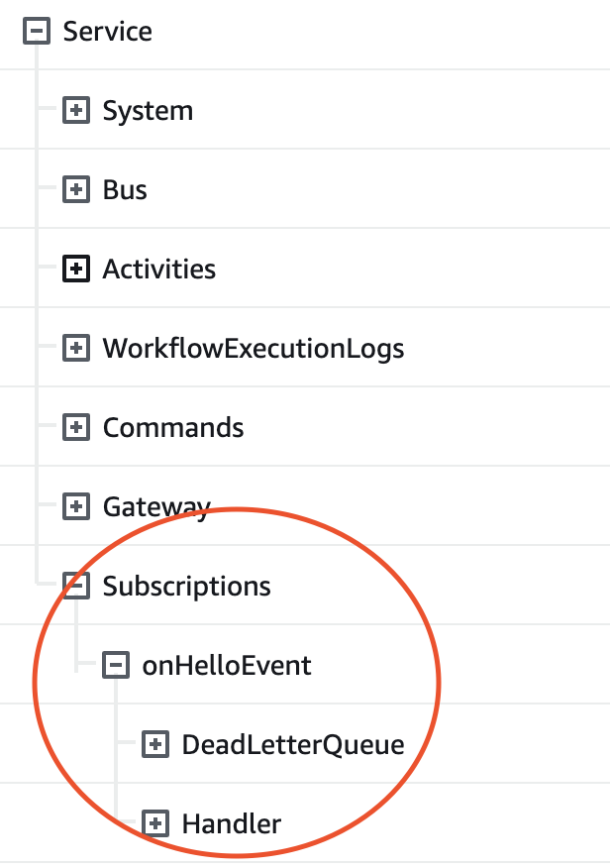Collapse the Subscriptions node
The image size is (610, 868).
[x=76, y=586]
